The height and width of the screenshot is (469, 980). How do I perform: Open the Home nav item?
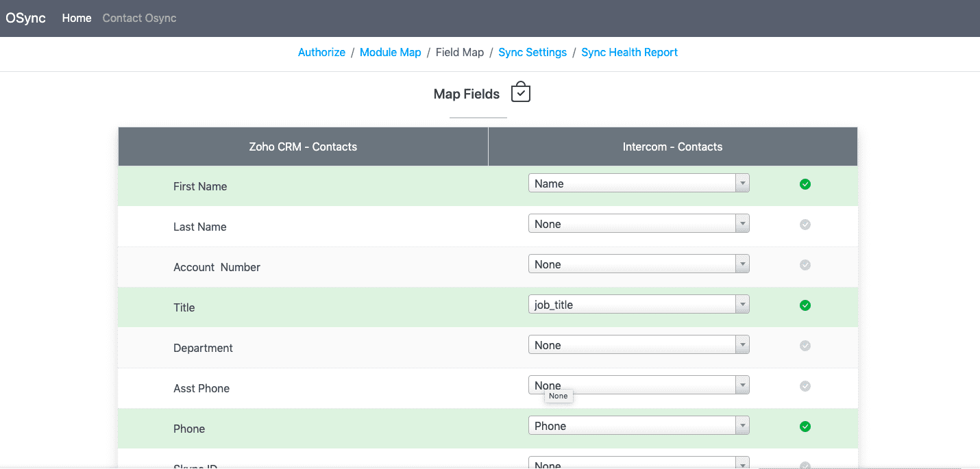[77, 18]
